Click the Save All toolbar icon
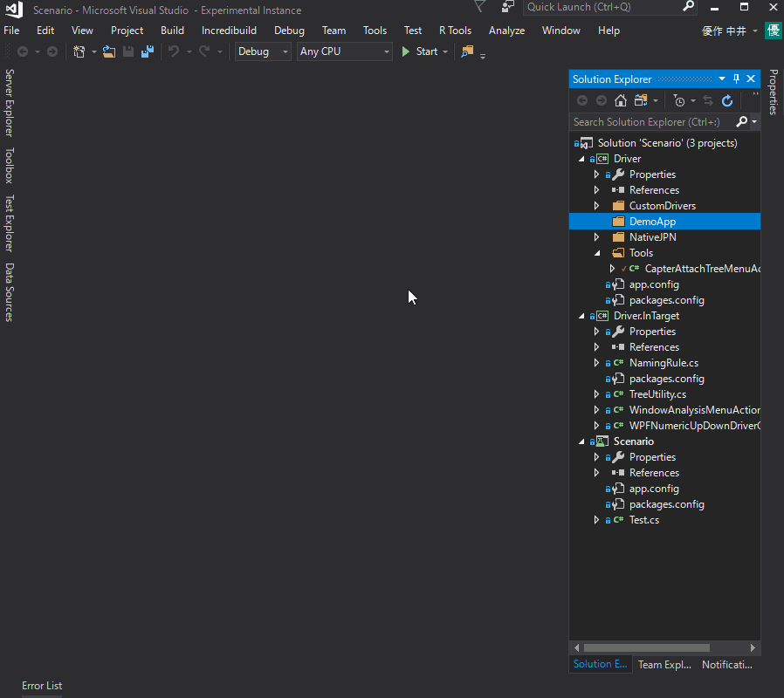The image size is (784, 698). [148, 51]
